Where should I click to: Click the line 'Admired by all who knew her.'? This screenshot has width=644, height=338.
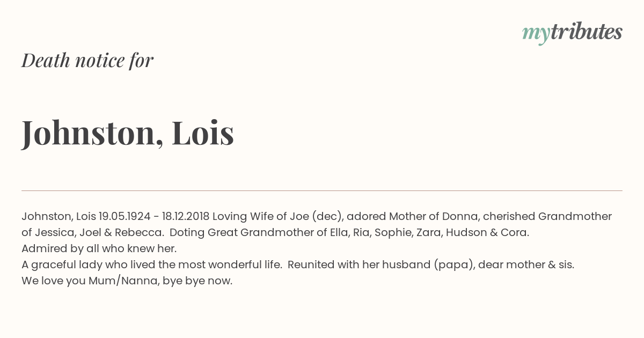pyautogui.click(x=99, y=248)
